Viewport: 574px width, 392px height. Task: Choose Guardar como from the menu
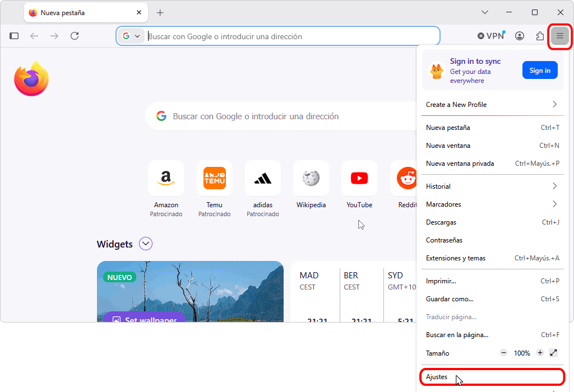492,299
